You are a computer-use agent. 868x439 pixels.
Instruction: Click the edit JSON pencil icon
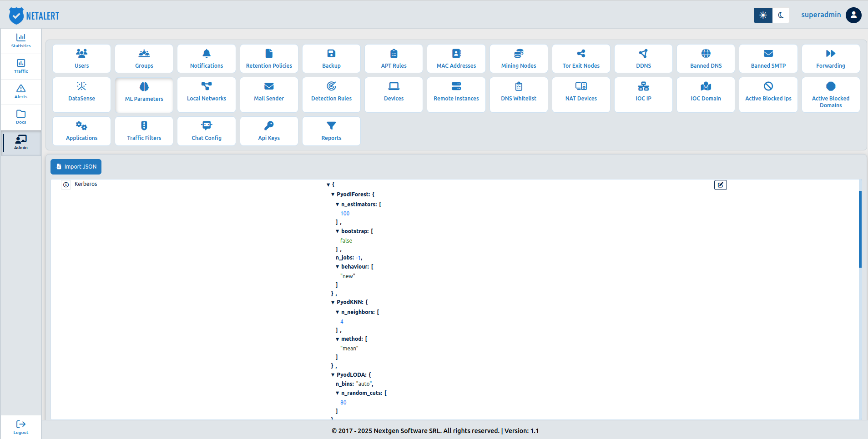(x=721, y=185)
